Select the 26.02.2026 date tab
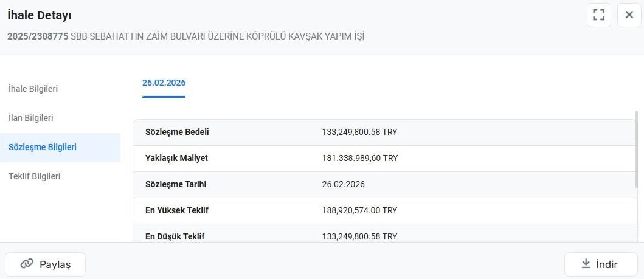Viewport: 644px width, 279px height. click(x=164, y=83)
